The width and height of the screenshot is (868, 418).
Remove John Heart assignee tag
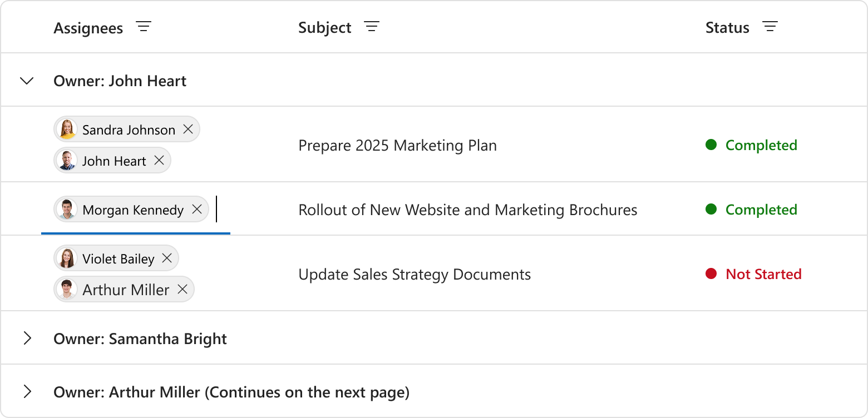click(159, 160)
